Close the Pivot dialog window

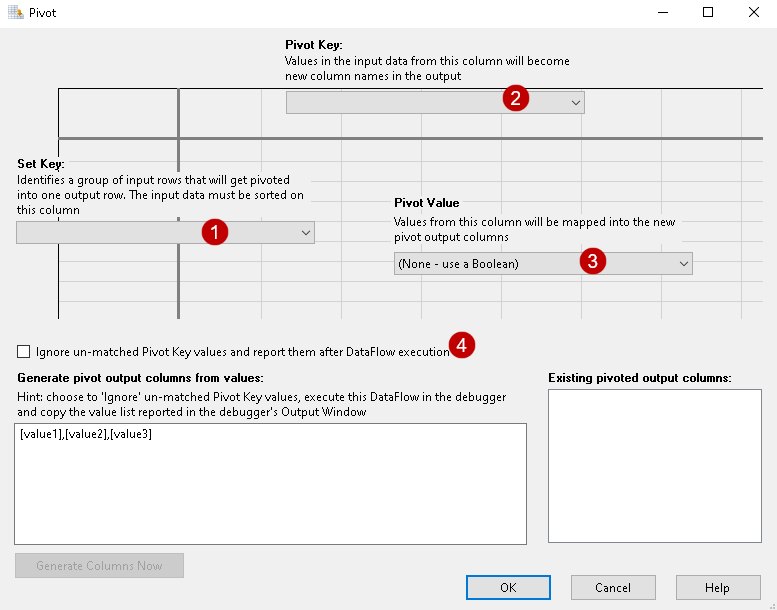coord(753,13)
